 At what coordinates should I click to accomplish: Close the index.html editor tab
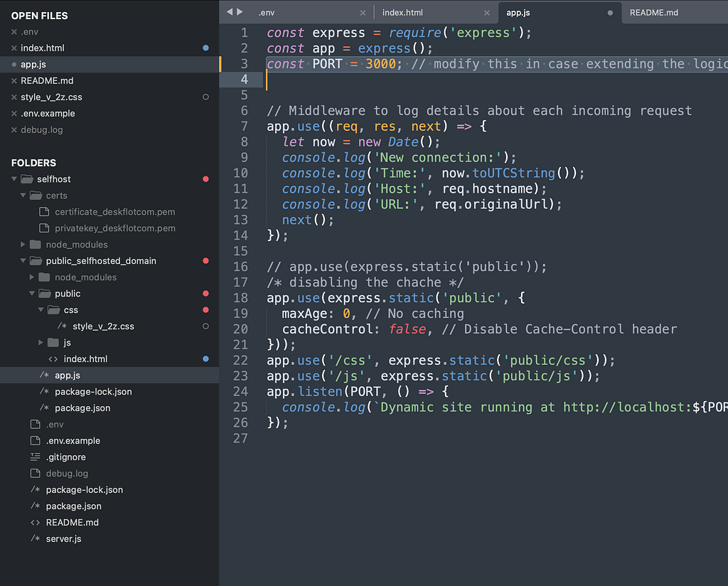(486, 13)
